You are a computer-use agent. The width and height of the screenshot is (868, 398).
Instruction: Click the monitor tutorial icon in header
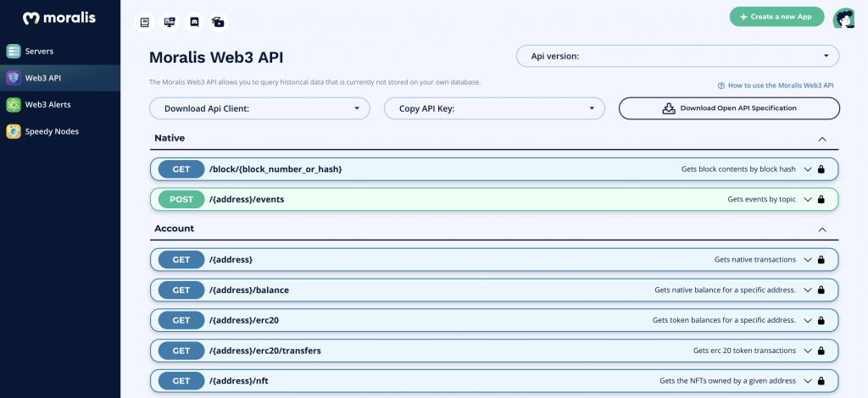click(169, 22)
